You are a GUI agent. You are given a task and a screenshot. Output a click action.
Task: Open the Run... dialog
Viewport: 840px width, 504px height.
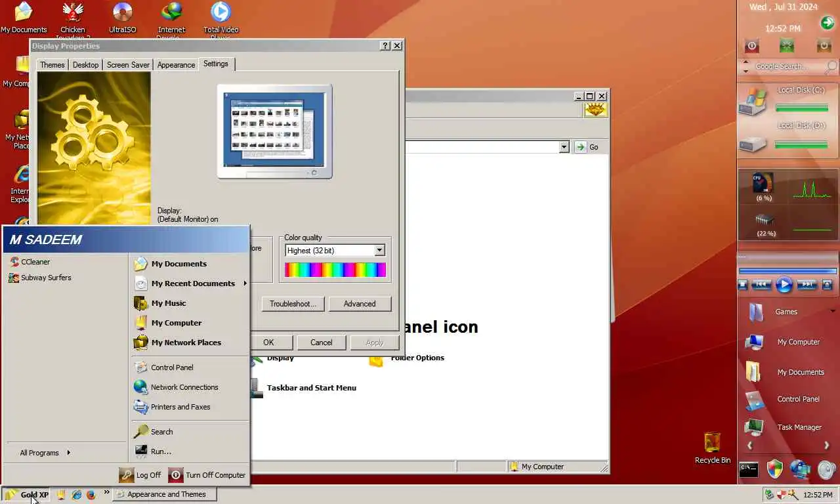pyautogui.click(x=153, y=451)
